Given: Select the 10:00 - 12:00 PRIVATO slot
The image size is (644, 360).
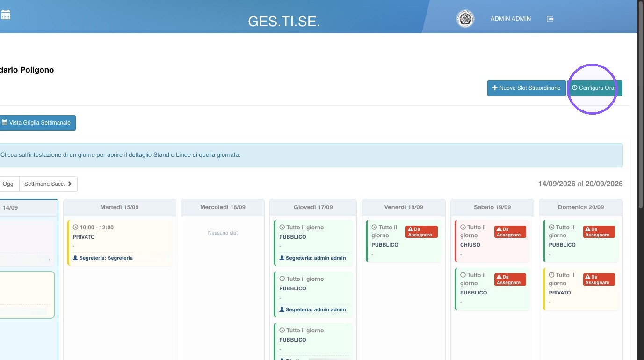Looking at the screenshot, I should (x=120, y=243).
